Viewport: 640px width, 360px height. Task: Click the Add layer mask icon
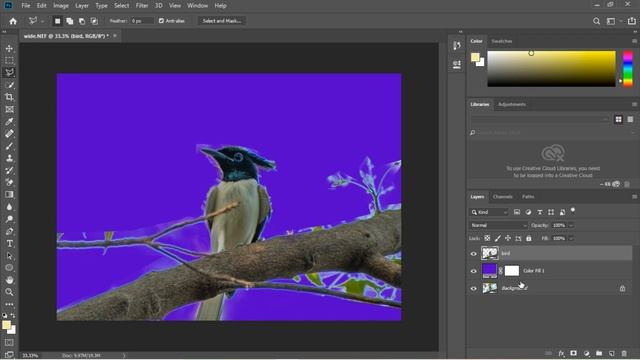coord(573,353)
